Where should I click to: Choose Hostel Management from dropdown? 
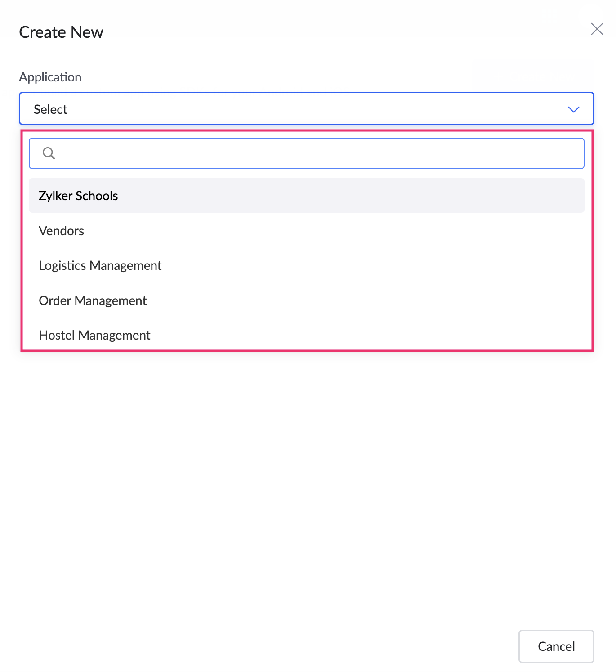click(95, 335)
